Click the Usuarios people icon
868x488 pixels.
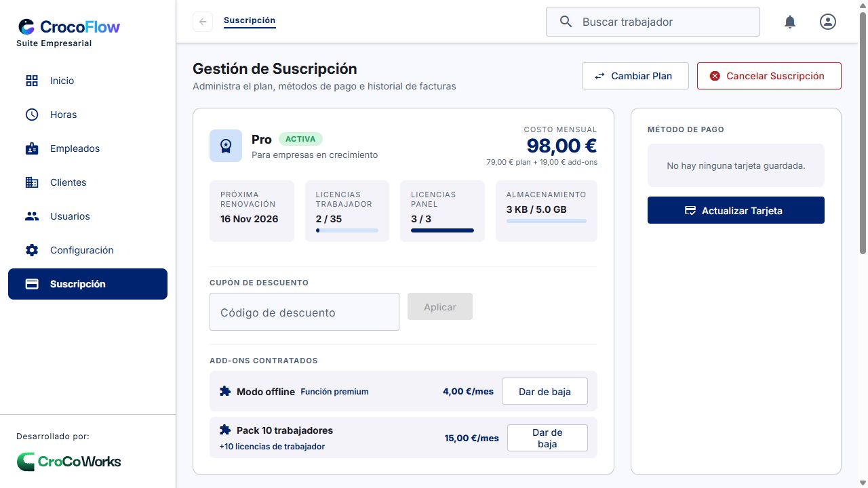32,216
